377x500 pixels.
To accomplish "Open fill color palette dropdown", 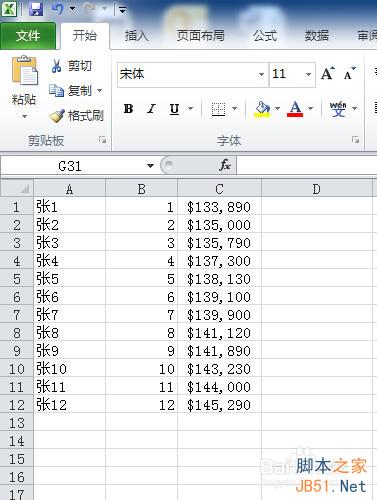I will pyautogui.click(x=277, y=109).
